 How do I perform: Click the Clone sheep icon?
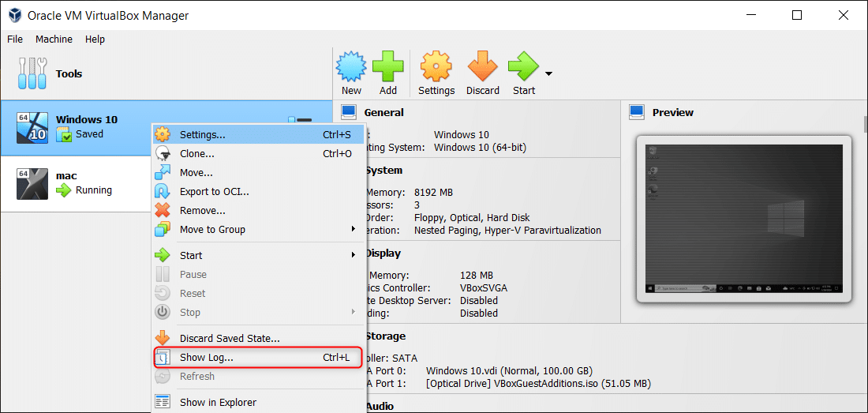tap(163, 153)
